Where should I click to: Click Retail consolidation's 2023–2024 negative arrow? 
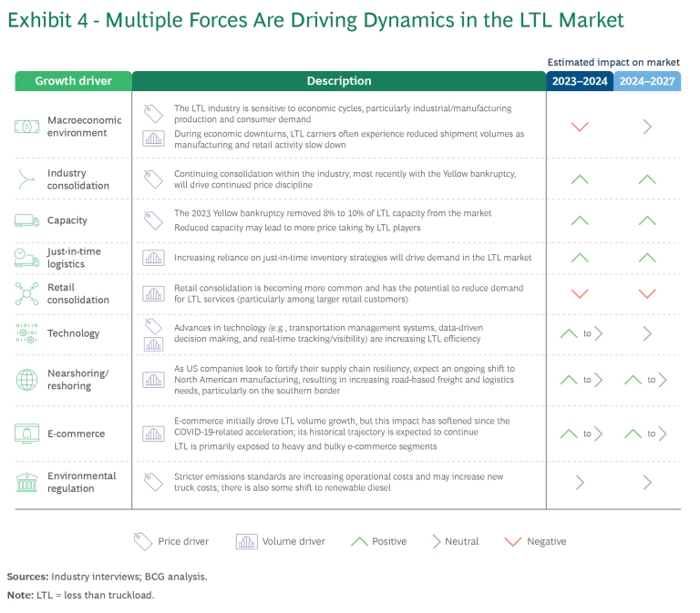580,293
